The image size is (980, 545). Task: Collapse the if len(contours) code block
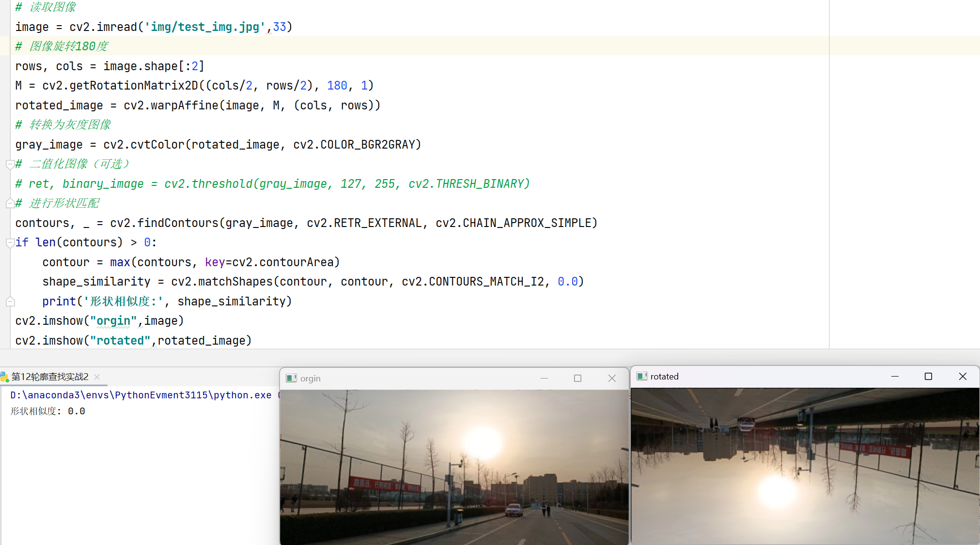click(10, 242)
